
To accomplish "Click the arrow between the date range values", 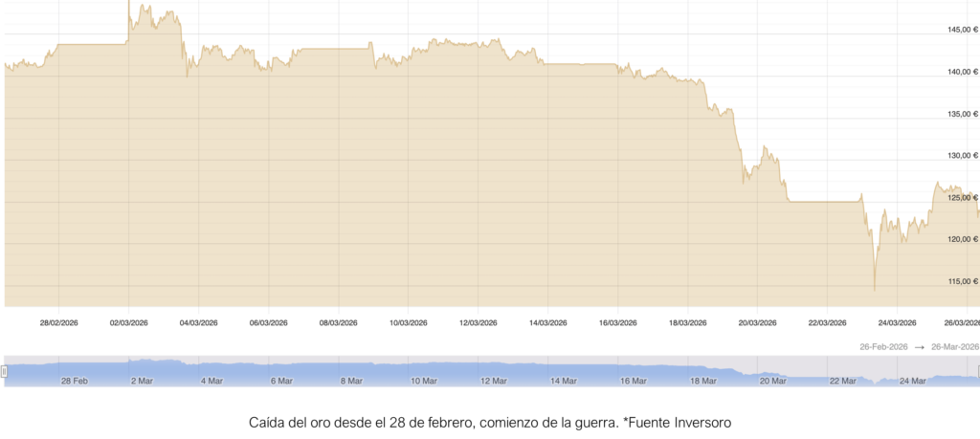I will point(919,346).
